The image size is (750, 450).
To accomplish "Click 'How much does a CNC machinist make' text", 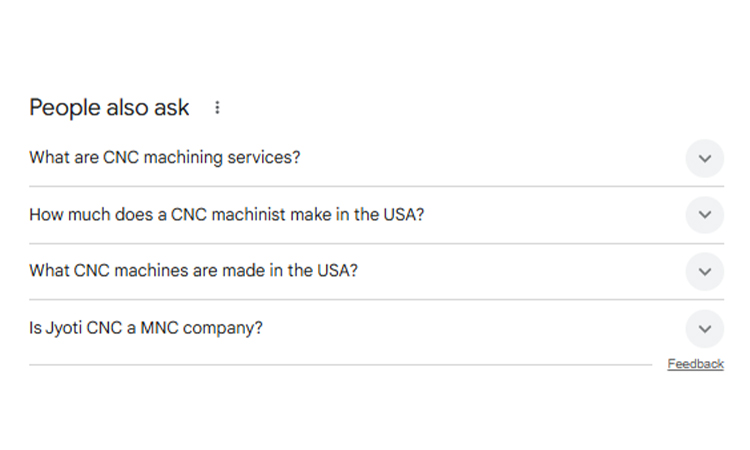I will pos(226,215).
